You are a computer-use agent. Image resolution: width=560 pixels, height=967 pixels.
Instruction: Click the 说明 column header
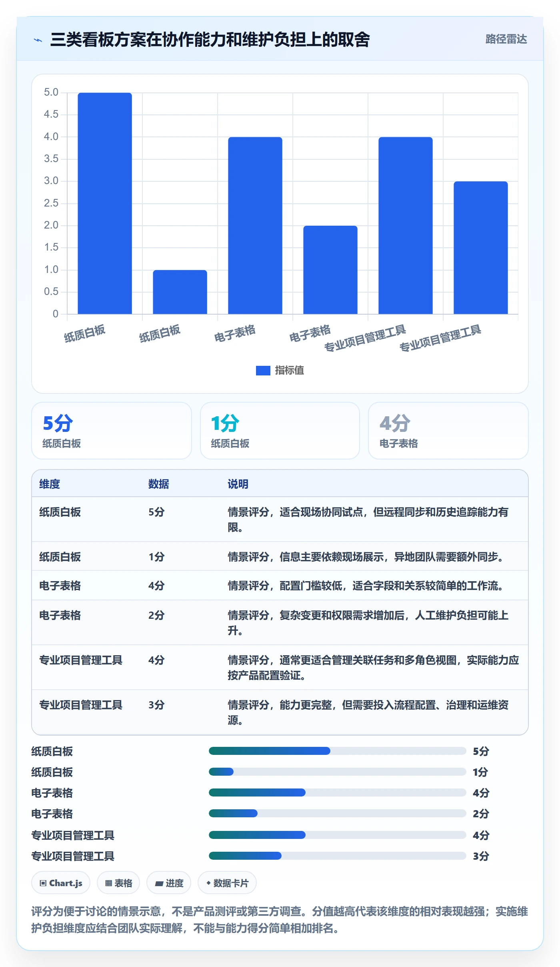pos(238,484)
